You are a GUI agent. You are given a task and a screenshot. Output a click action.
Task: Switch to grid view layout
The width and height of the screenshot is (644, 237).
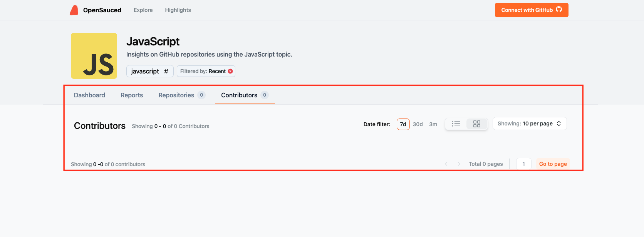click(x=477, y=124)
